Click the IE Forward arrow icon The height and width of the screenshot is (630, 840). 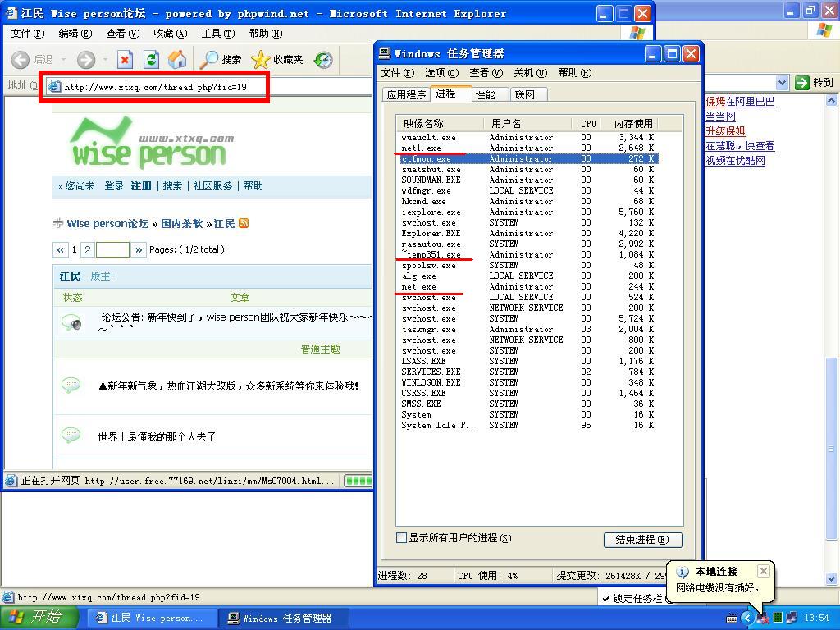point(85,59)
